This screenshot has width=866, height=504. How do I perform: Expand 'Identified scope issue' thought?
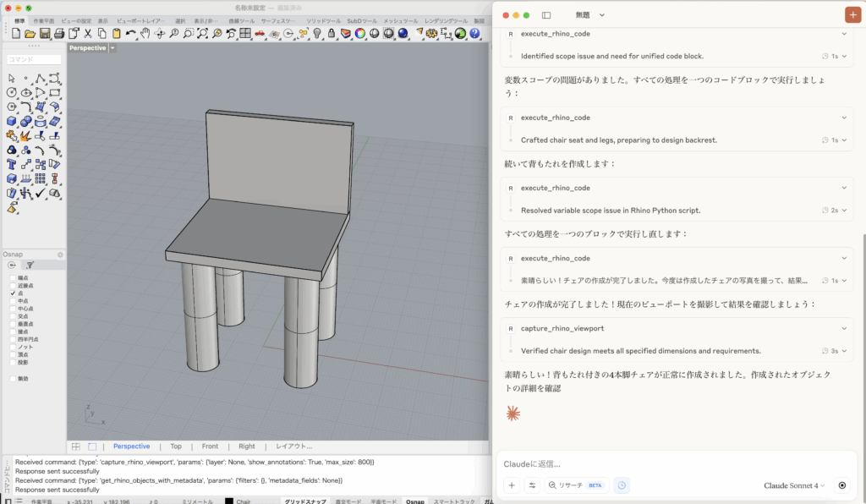[845, 57]
